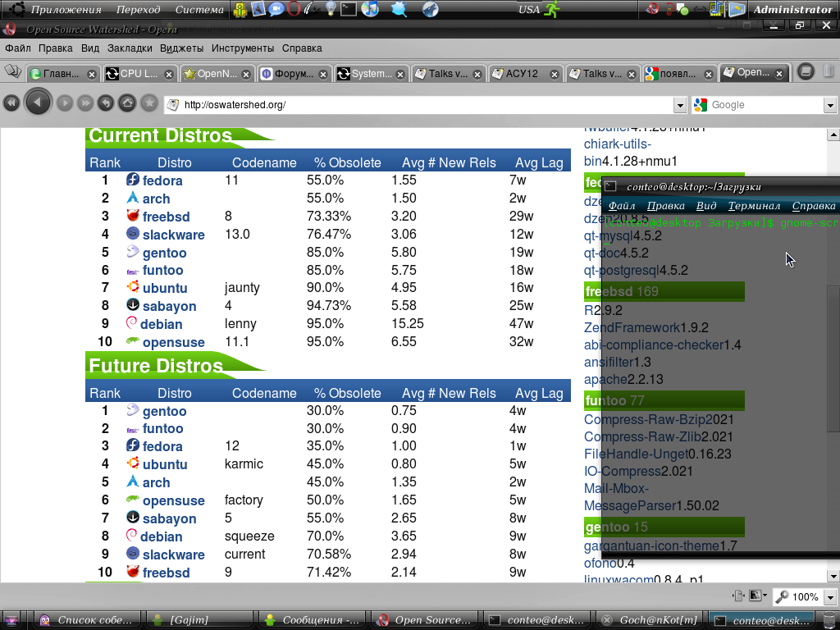Click the new tab button beside the trash

click(806, 71)
